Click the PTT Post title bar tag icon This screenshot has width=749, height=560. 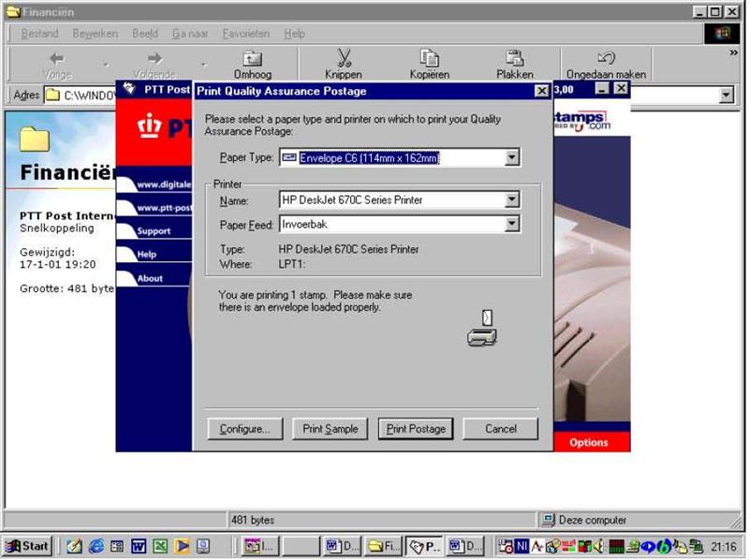click(x=129, y=88)
